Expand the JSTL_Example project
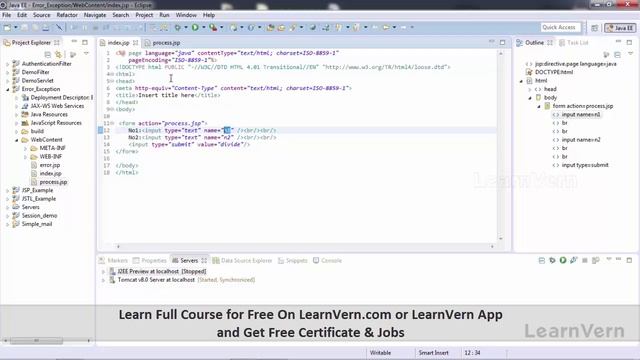Viewport: 640px width, 360px height. click(7, 199)
